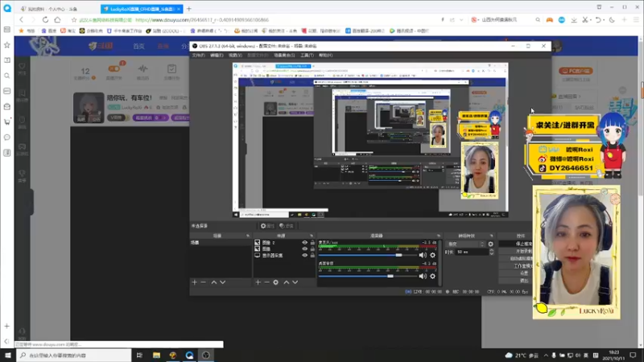Move scene down in Scenes panel
Image resolution: width=644 pixels, height=362 pixels.
pos(223,282)
